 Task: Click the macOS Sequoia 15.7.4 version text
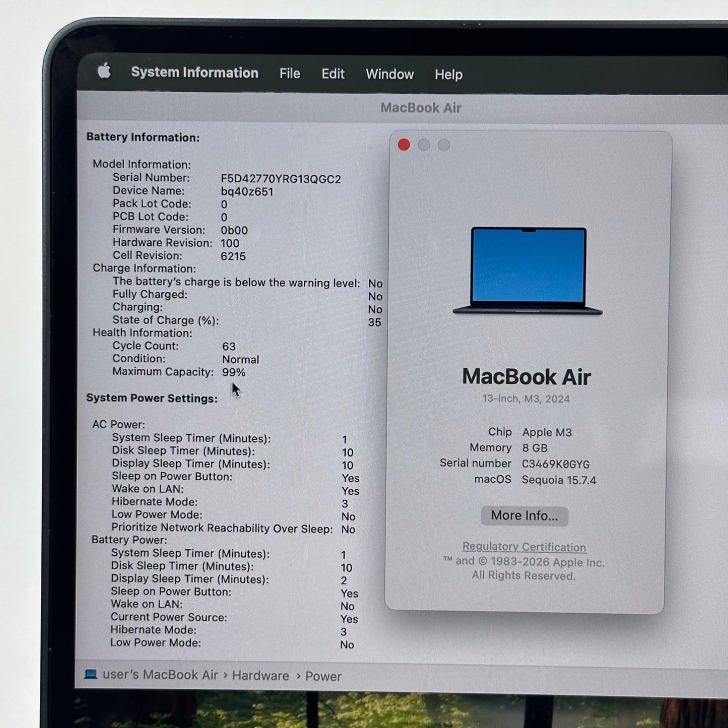pyautogui.click(x=559, y=480)
